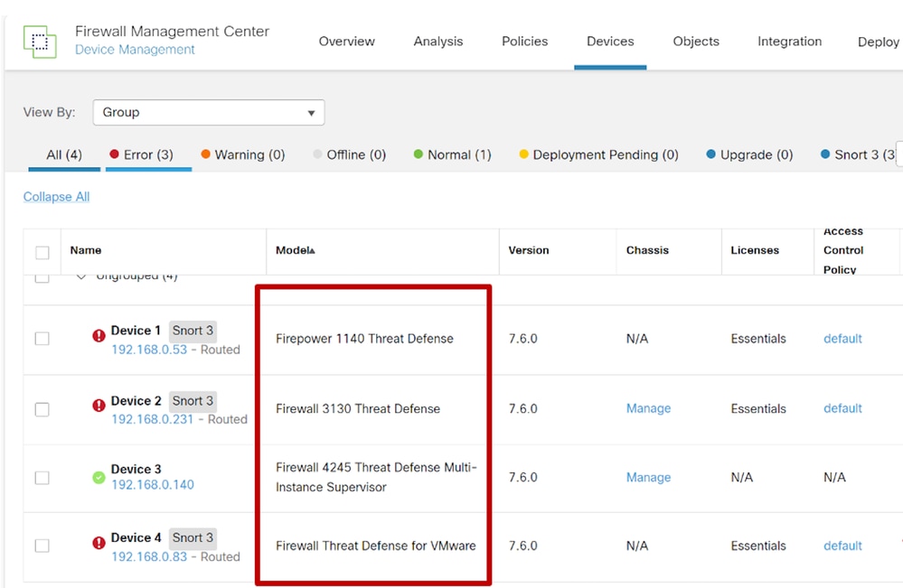The height and width of the screenshot is (588, 903).
Task: Open Device 3 IP link 192.168.0.140
Action: tap(153, 485)
